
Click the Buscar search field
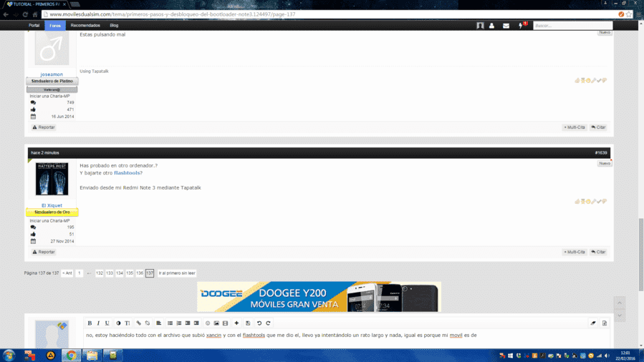(x=572, y=26)
